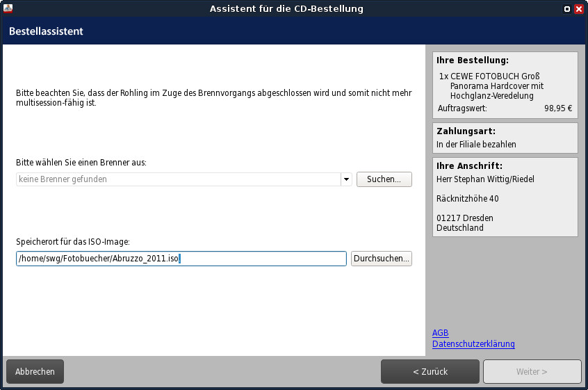Select the 'In der Filiale bezahlen' payment text
Viewport: 588px width, 390px height.
476,145
